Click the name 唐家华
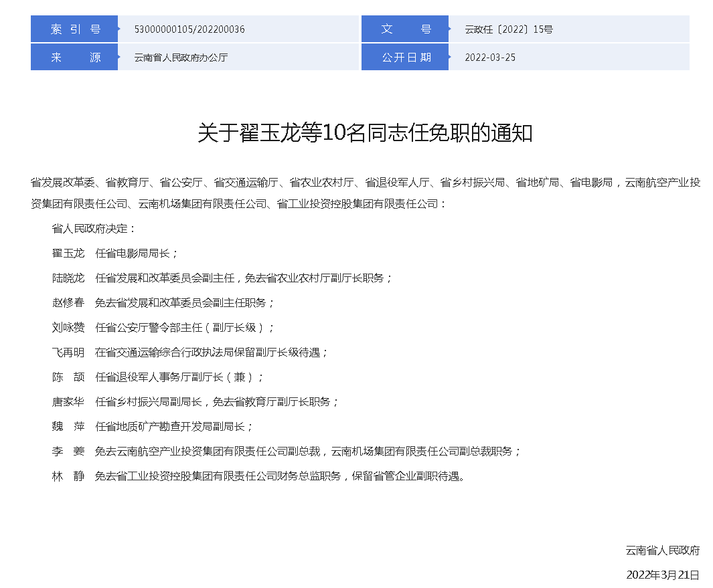 pyautogui.click(x=68, y=402)
